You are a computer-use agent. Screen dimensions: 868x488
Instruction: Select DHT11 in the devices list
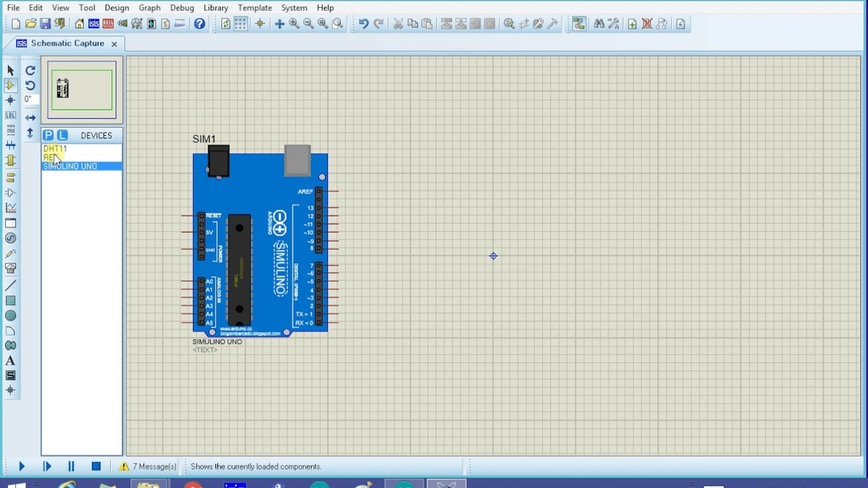tap(55, 149)
